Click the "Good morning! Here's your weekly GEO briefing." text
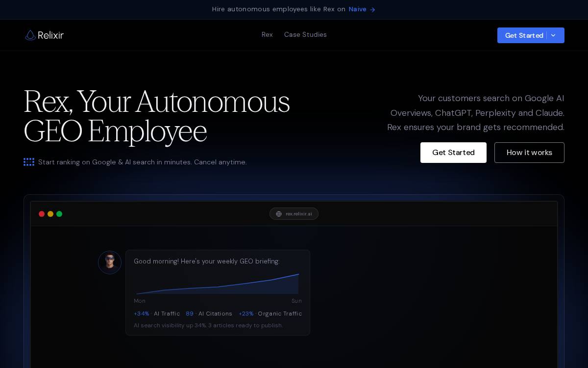 [x=207, y=262]
